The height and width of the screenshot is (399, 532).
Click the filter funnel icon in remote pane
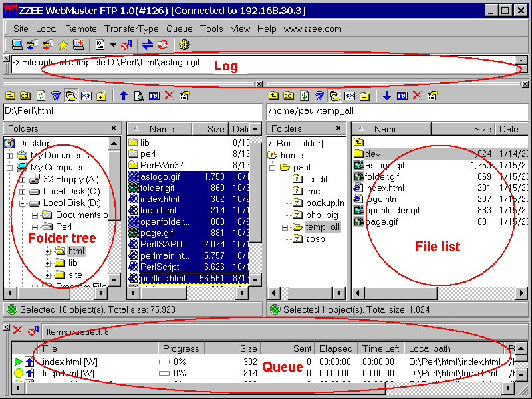319,96
